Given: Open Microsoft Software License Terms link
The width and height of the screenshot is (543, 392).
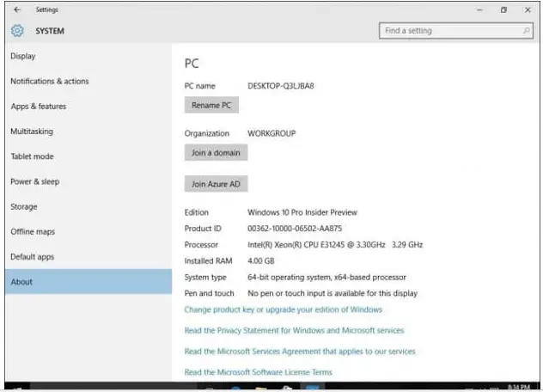Looking at the screenshot, I should point(259,372).
